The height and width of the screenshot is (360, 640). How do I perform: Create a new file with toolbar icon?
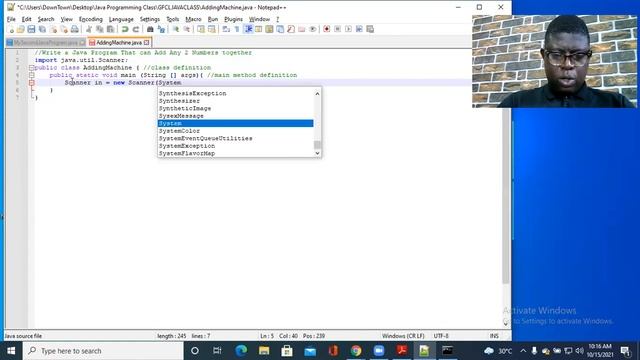pyautogui.click(x=11, y=29)
